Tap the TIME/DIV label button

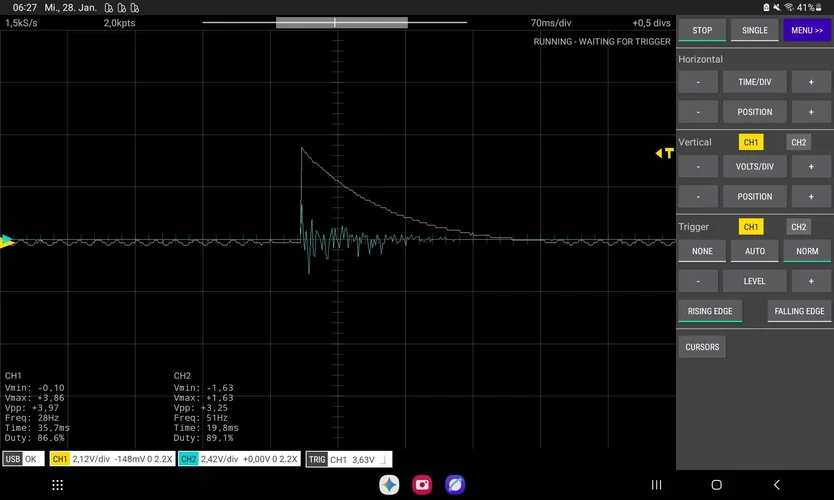754,82
